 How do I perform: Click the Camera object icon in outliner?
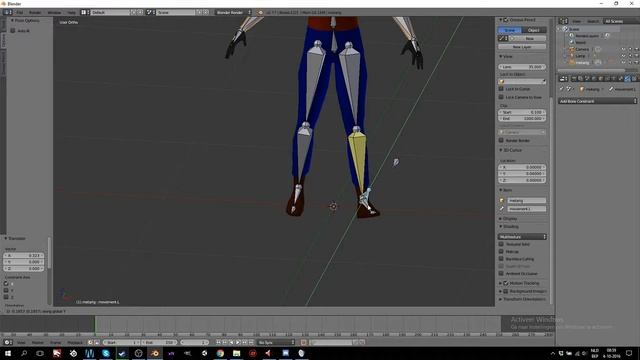pyautogui.click(x=572, y=49)
